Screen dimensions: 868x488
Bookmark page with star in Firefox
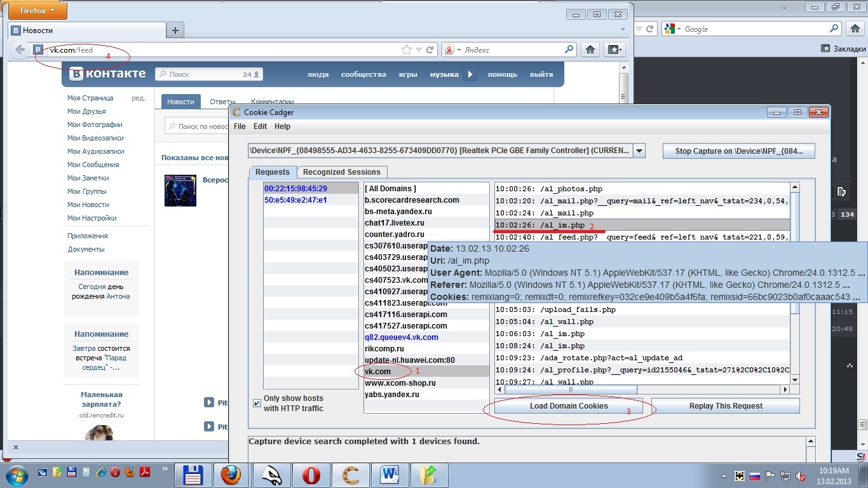(x=406, y=50)
